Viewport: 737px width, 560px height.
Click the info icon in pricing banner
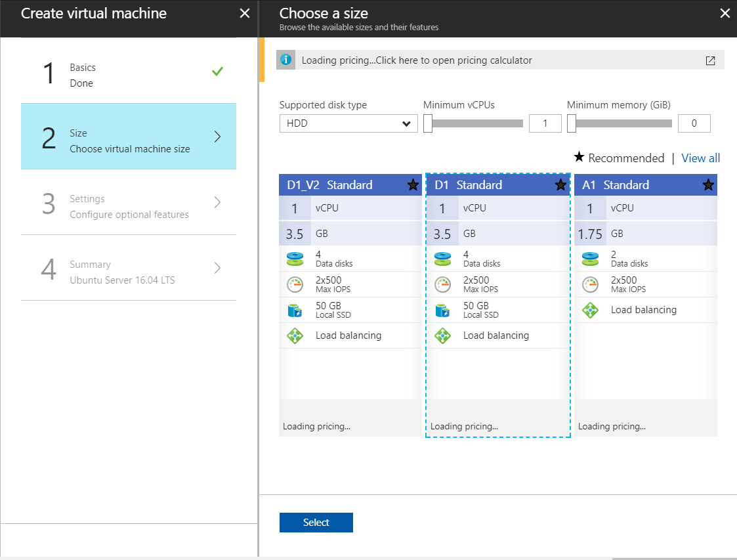pyautogui.click(x=285, y=60)
